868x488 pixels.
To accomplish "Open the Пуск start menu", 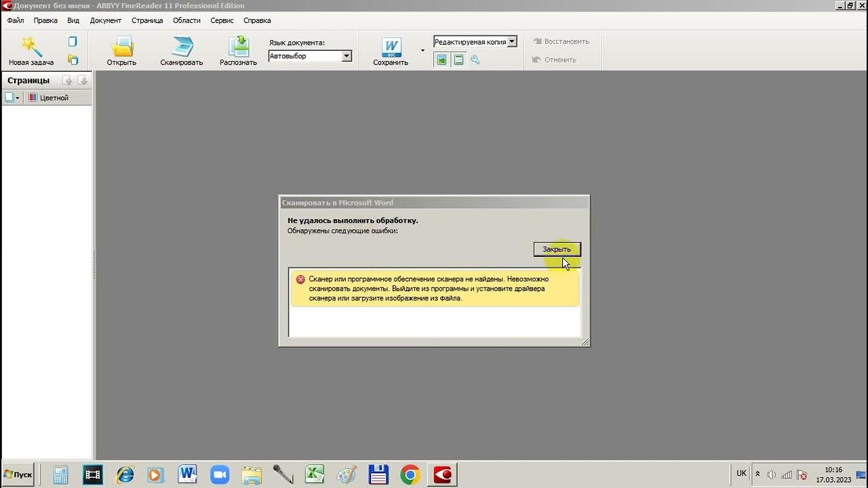I will 18,474.
